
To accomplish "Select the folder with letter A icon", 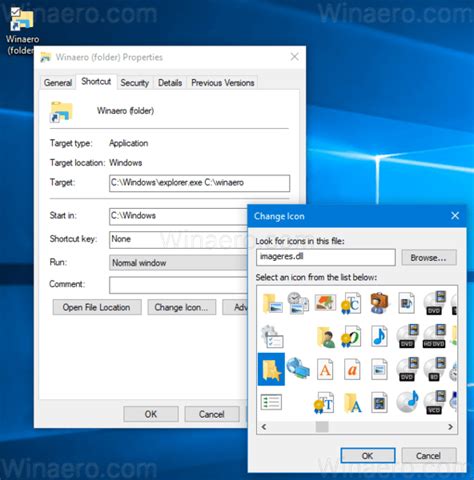I will (x=352, y=403).
